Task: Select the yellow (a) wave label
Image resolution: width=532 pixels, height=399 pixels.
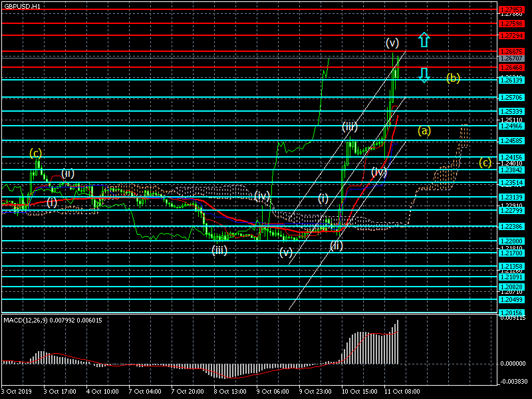Action: [x=424, y=130]
